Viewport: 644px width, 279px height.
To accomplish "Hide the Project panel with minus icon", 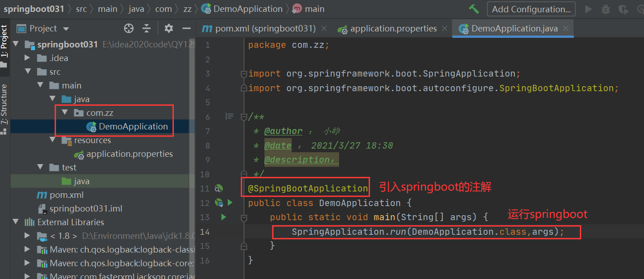I will 186,28.
